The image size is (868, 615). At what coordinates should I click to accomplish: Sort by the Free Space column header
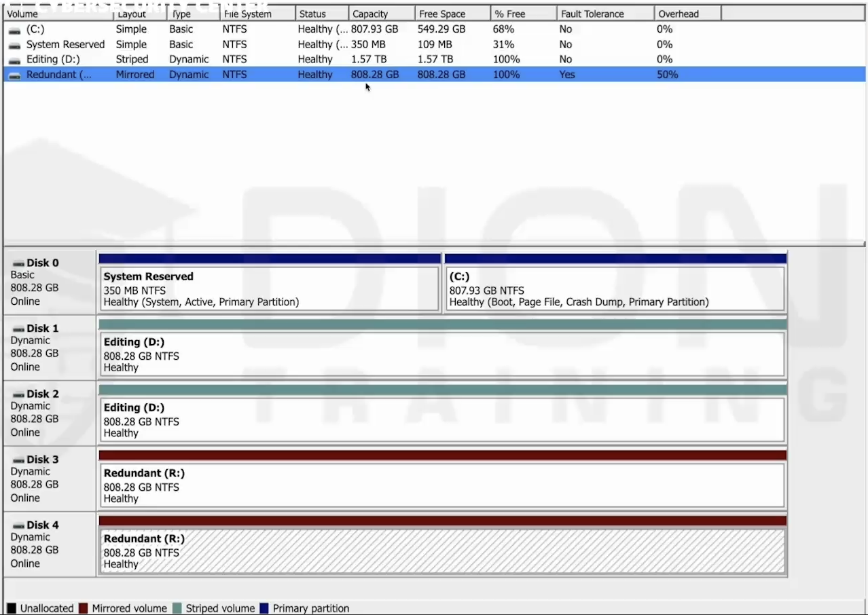pos(452,14)
